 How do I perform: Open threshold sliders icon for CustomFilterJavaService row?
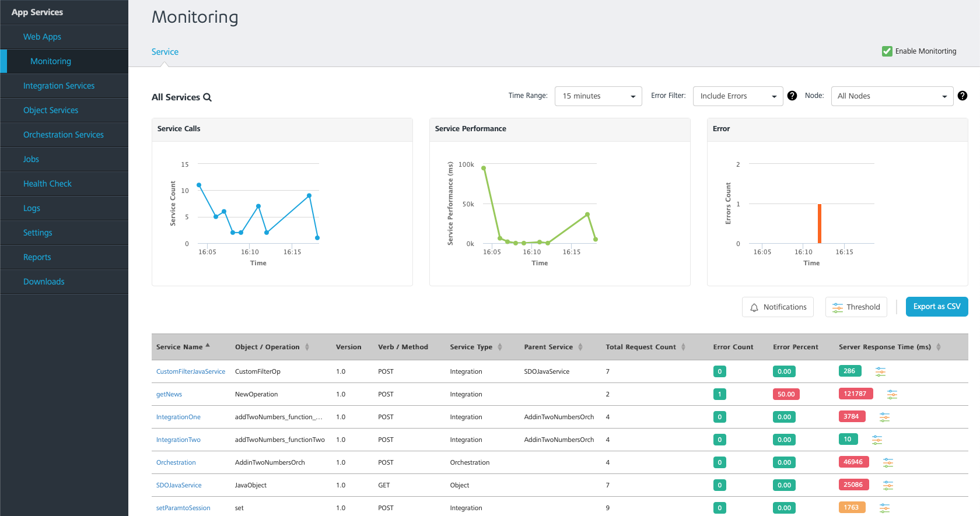tap(880, 372)
